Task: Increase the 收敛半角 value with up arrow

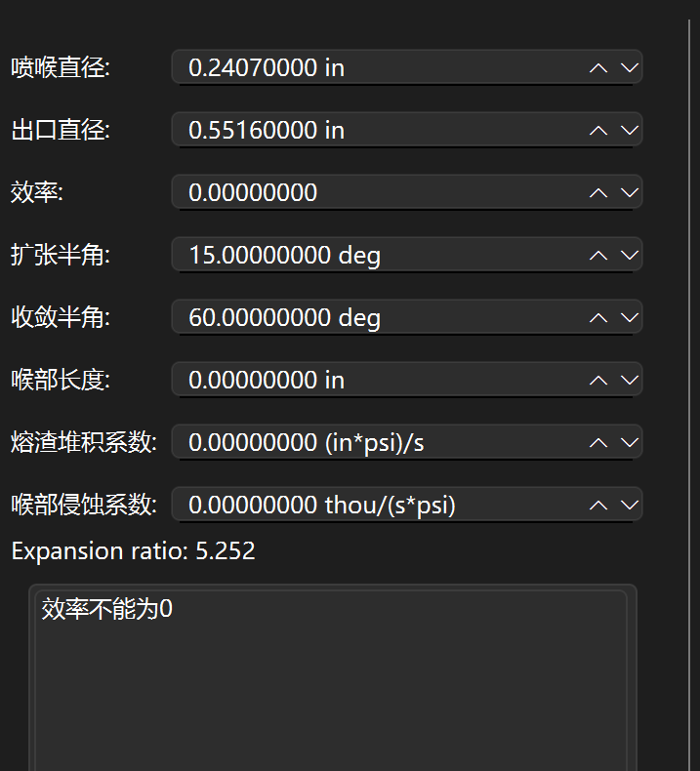Action: point(598,317)
